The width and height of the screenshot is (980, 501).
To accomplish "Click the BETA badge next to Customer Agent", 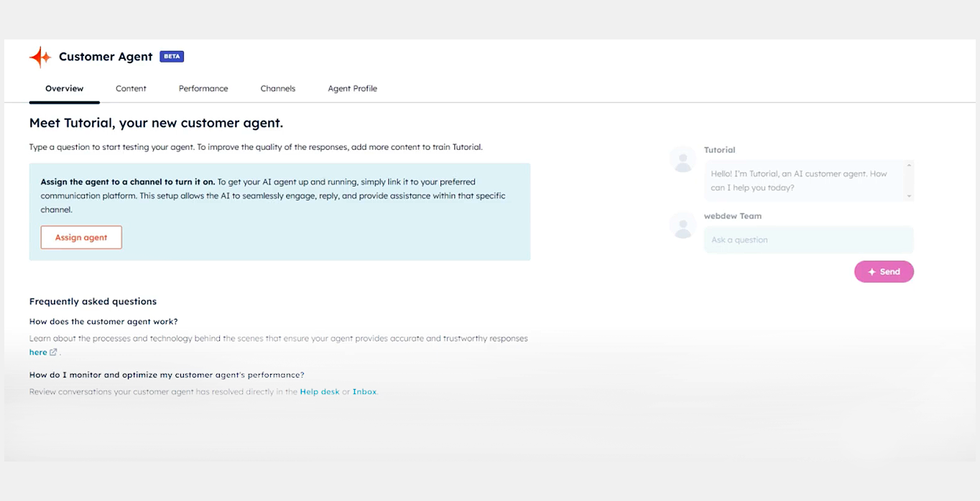I will (x=171, y=56).
